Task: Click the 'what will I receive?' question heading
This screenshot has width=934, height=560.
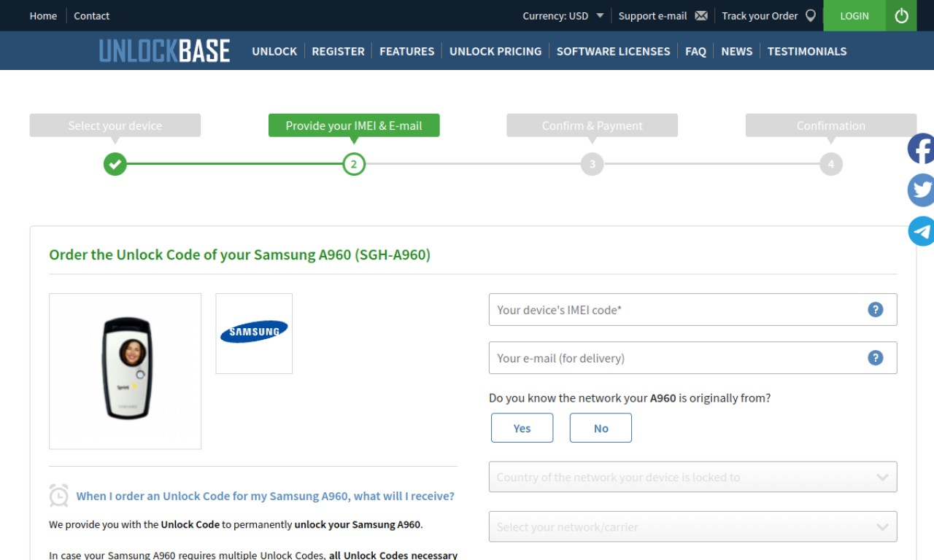Action: (x=265, y=496)
